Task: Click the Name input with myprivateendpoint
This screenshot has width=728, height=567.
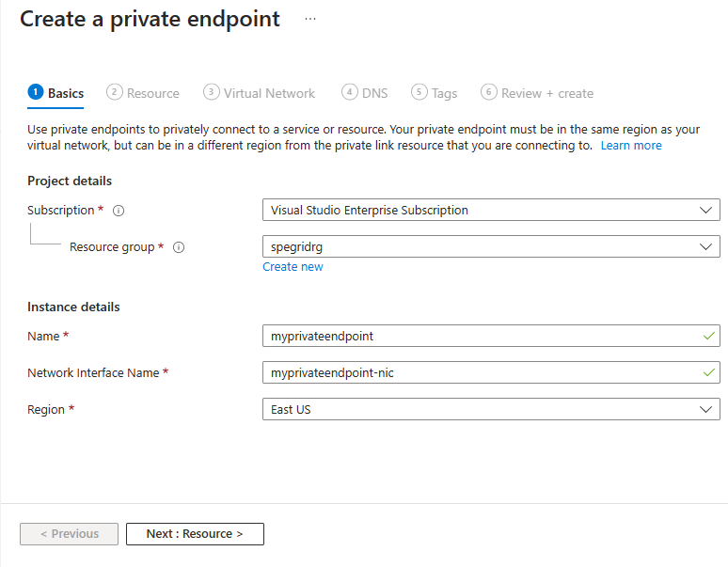Action: (x=491, y=336)
